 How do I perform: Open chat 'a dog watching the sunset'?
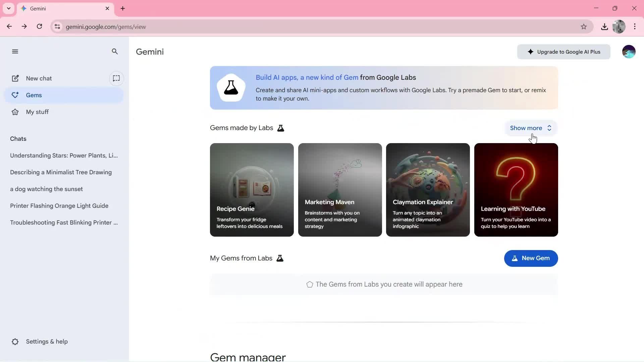(x=46, y=189)
